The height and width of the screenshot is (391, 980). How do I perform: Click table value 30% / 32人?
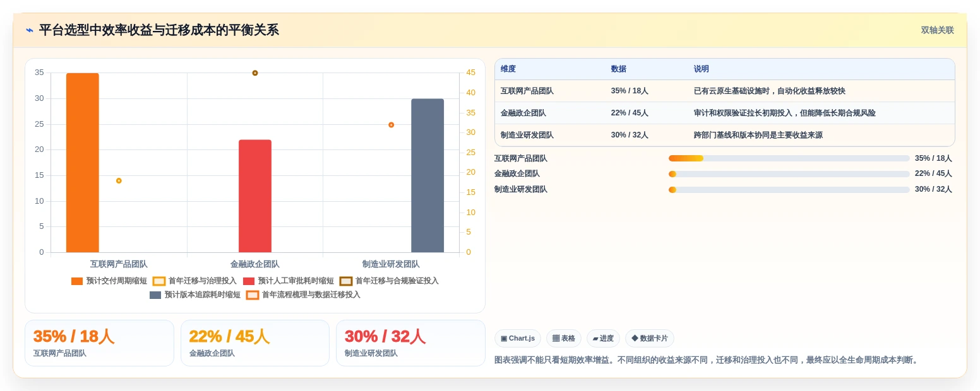[x=630, y=135]
